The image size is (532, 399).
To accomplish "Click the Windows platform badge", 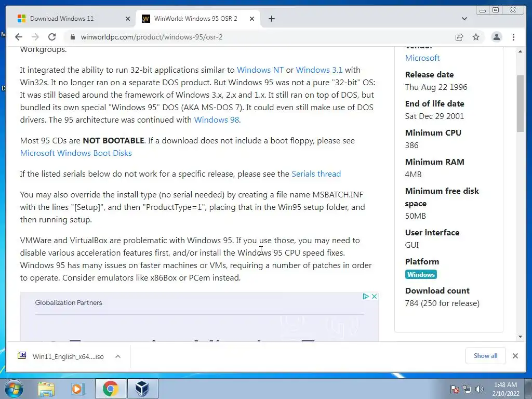I will [421, 274].
